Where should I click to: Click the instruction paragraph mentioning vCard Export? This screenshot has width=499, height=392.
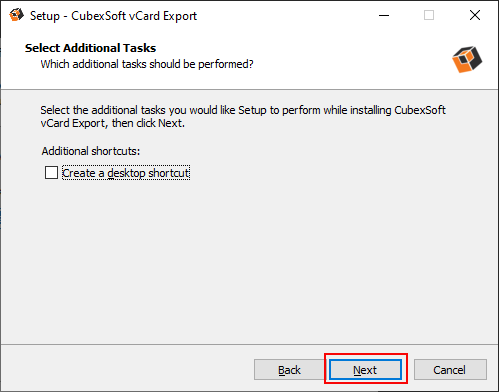pos(243,117)
